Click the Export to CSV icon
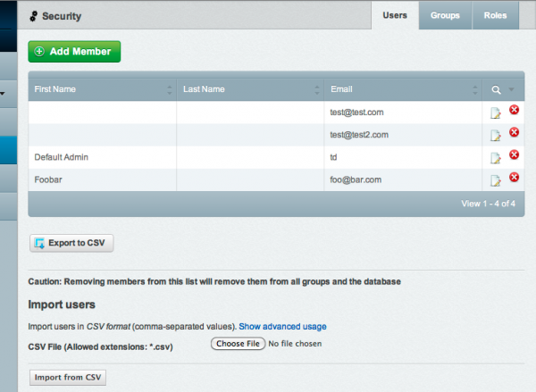This screenshot has width=536, height=392. 39,243
